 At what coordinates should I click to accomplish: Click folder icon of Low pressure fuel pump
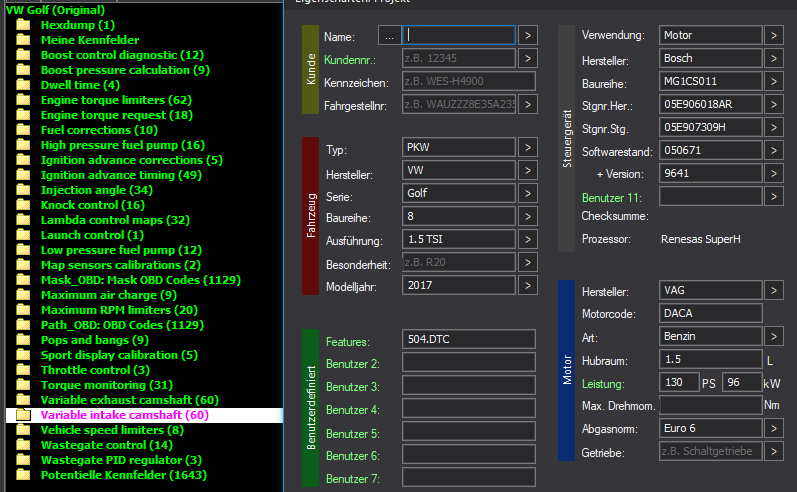coord(23,250)
